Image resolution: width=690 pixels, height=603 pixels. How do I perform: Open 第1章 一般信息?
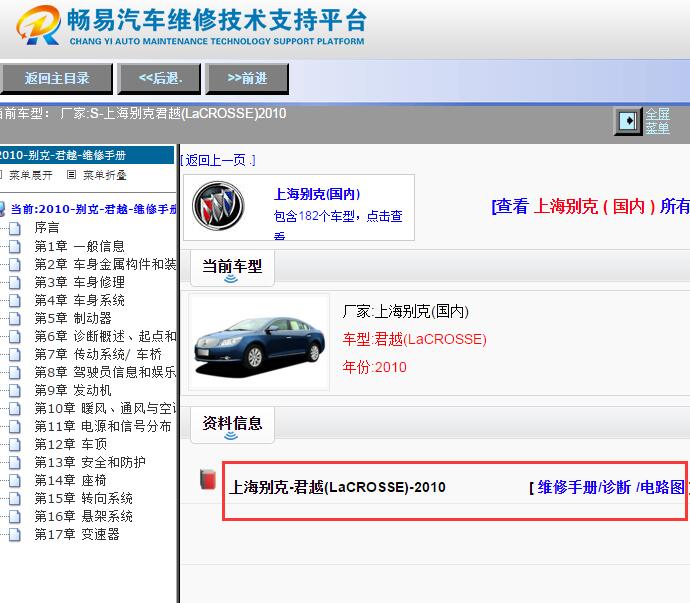pyautogui.click(x=80, y=246)
